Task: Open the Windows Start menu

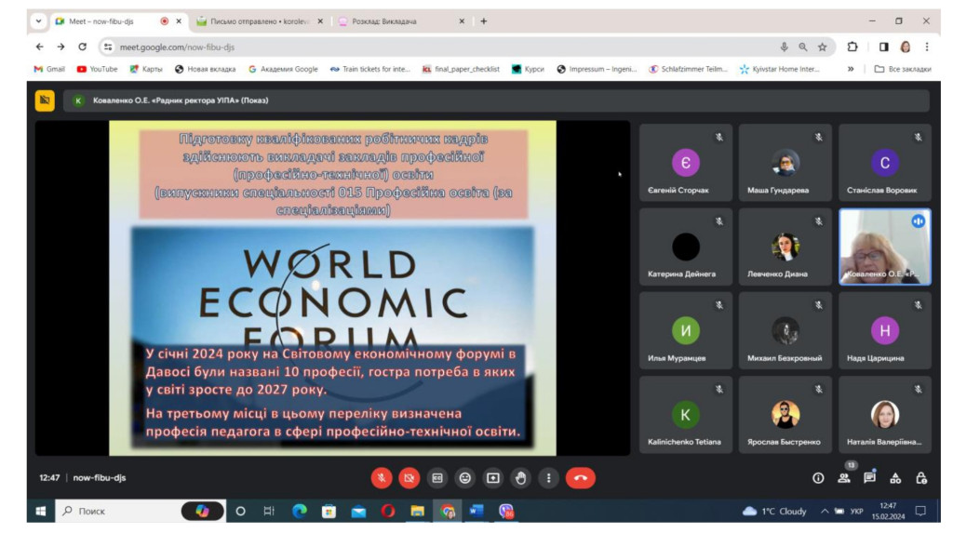Action: tap(41, 512)
